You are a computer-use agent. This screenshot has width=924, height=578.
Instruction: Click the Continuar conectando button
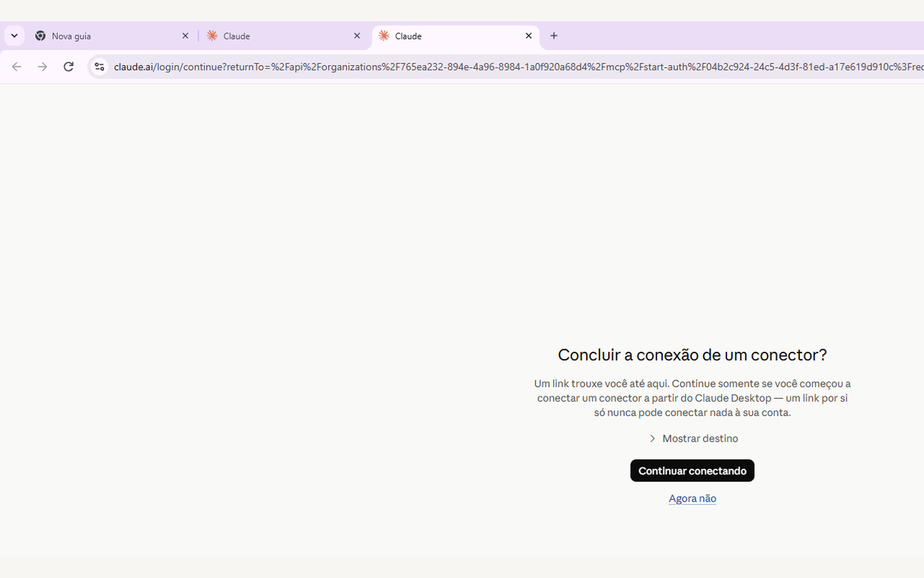692,471
